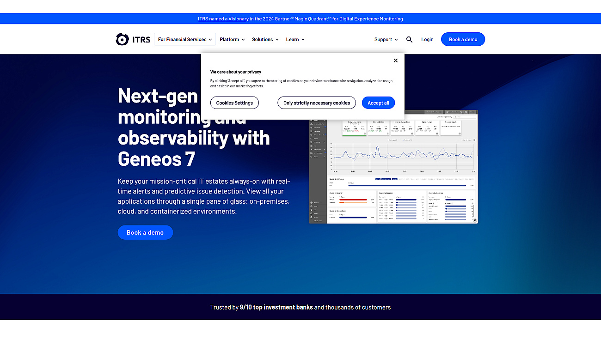The image size is (601, 364).
Task: Expand the Solutions menu
Action: pos(265,39)
